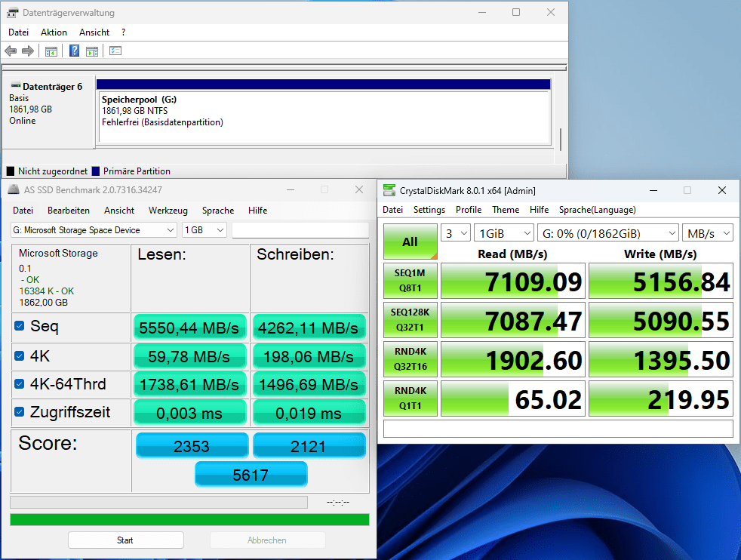Click the Datenträger 6 disk icon

(x=16, y=86)
